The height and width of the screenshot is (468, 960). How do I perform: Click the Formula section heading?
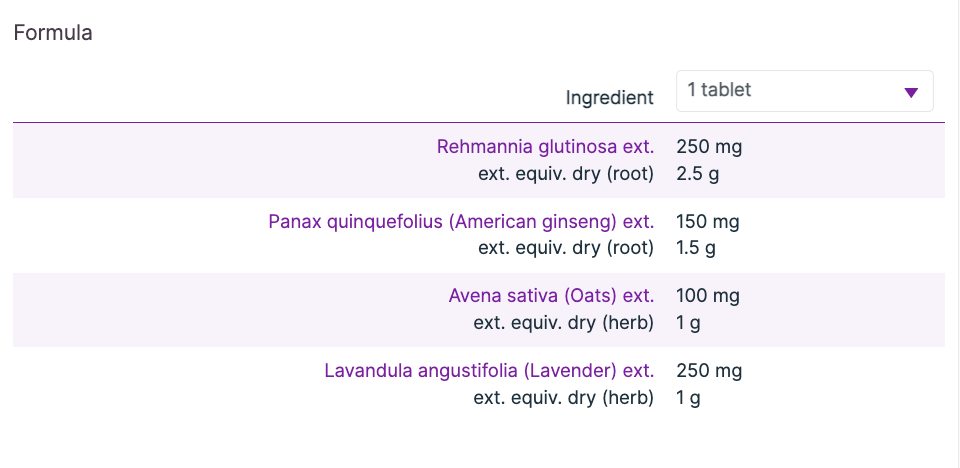[53, 33]
